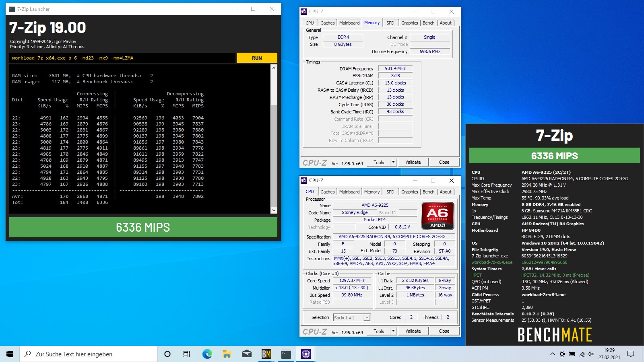Open the Mail app from the taskbar

click(246, 354)
